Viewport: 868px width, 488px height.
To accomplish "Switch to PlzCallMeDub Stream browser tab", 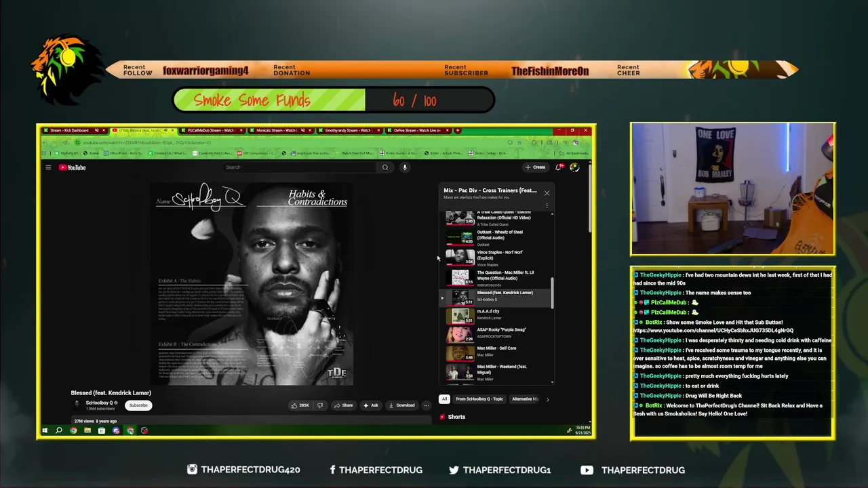I will (x=212, y=130).
